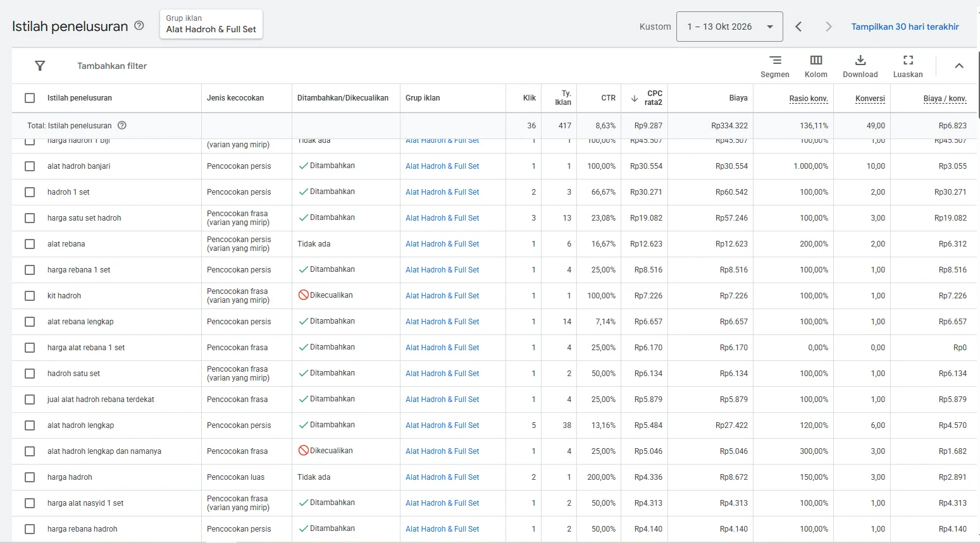Click the Istilah penelusuran column header
The height and width of the screenshot is (543, 980).
[x=80, y=98]
